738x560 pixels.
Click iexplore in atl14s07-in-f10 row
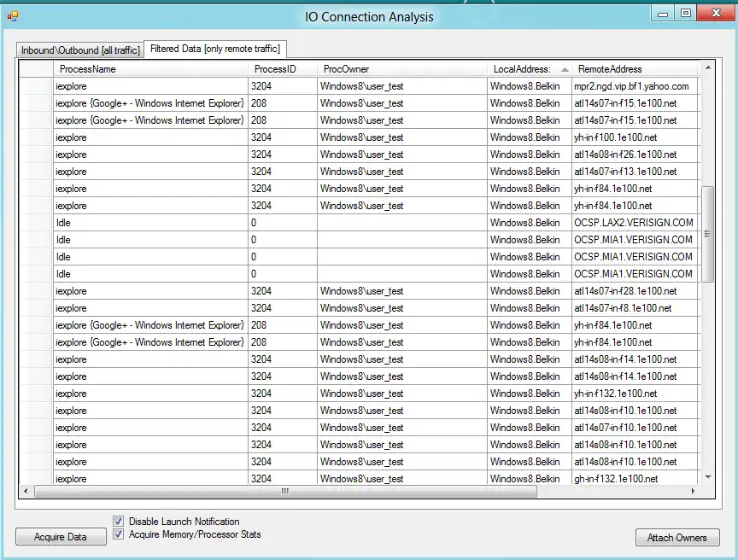pos(150,428)
